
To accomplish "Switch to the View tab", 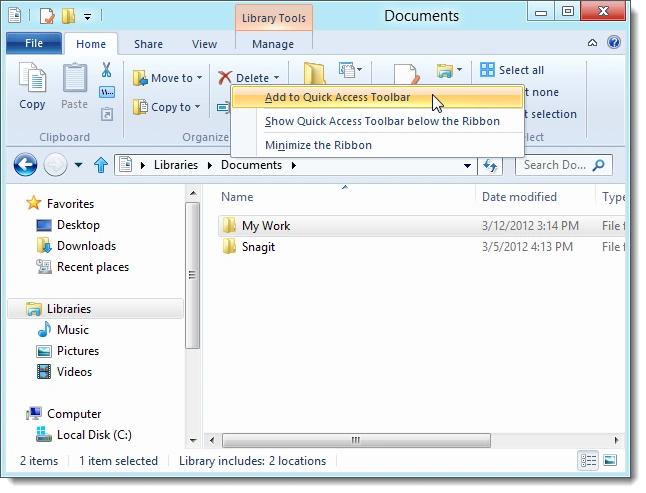I will point(204,44).
